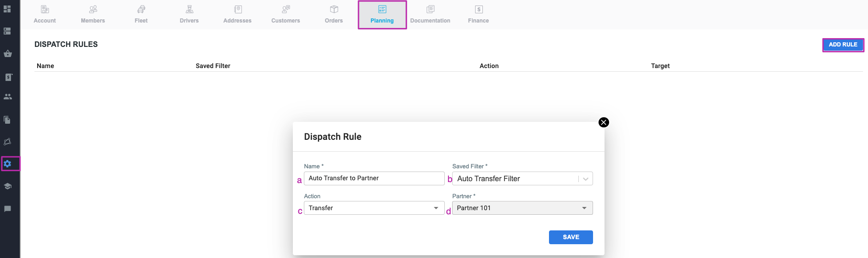
Task: Save the dispatch rule
Action: point(571,237)
